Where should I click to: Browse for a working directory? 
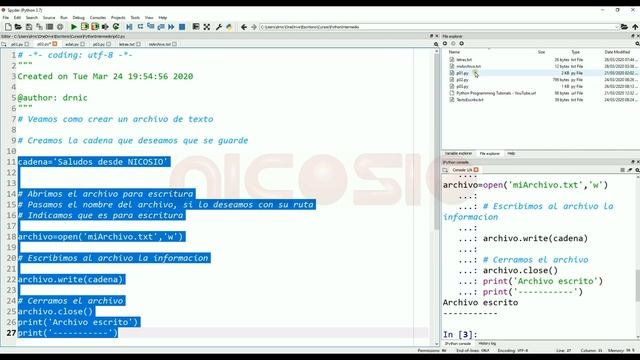pyautogui.click(x=624, y=27)
